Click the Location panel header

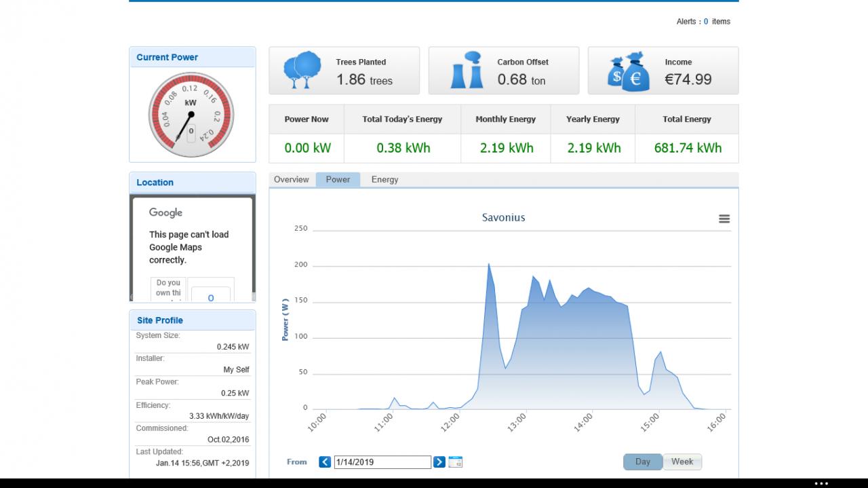(193, 183)
